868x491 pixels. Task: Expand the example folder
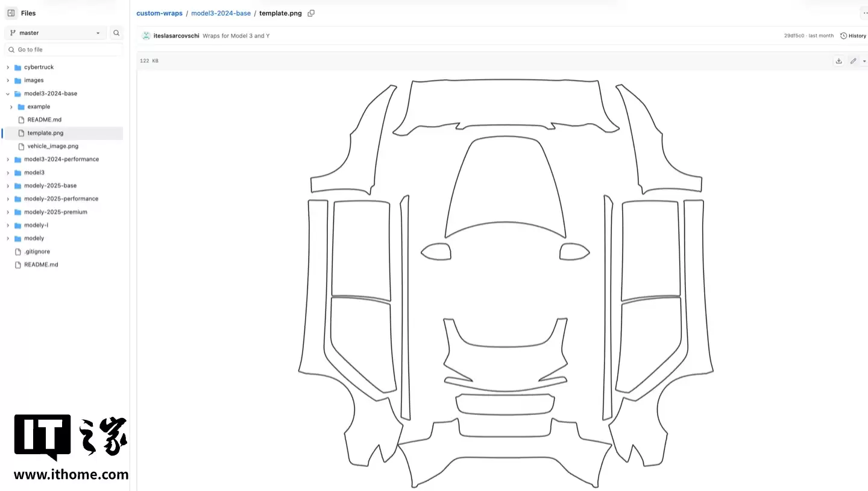pos(11,106)
